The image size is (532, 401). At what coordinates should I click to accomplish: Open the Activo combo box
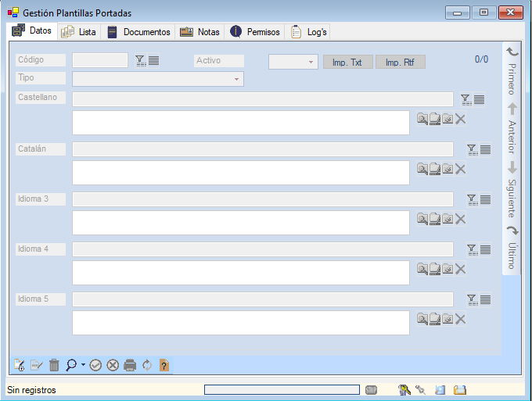311,62
